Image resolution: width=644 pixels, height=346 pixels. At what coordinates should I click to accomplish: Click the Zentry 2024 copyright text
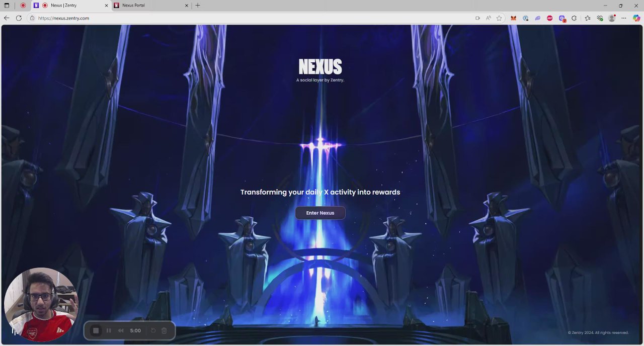coord(598,332)
